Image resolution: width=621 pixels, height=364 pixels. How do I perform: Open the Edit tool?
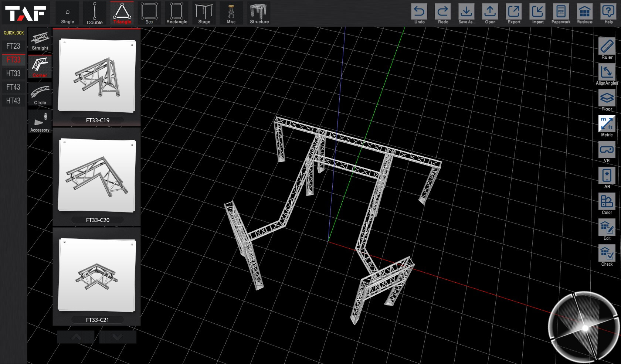[x=607, y=229]
